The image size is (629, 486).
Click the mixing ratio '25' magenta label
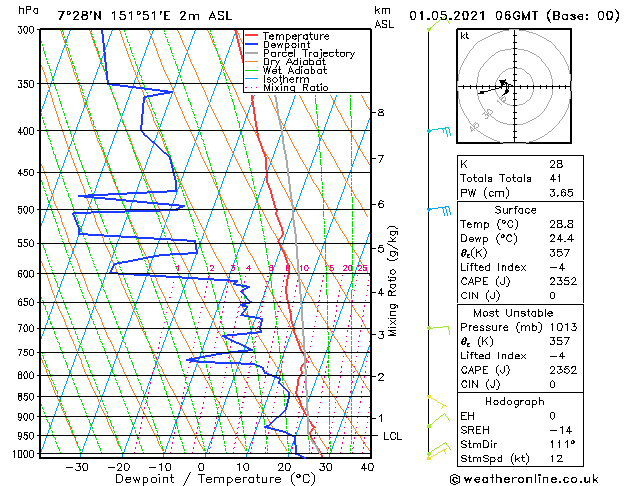(x=362, y=268)
